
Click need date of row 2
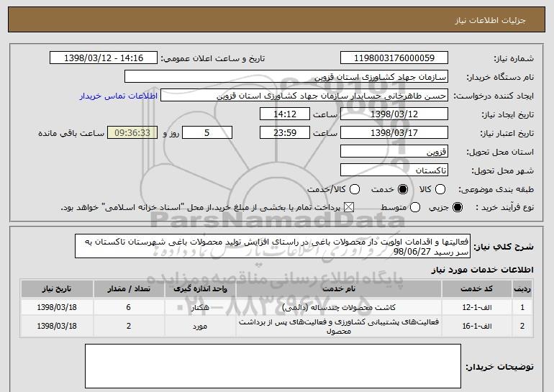coord(57,326)
